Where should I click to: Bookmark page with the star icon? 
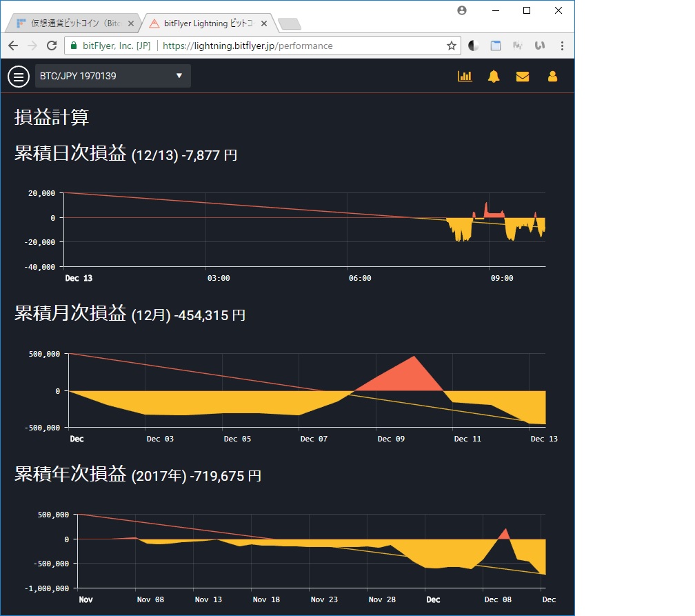(451, 46)
